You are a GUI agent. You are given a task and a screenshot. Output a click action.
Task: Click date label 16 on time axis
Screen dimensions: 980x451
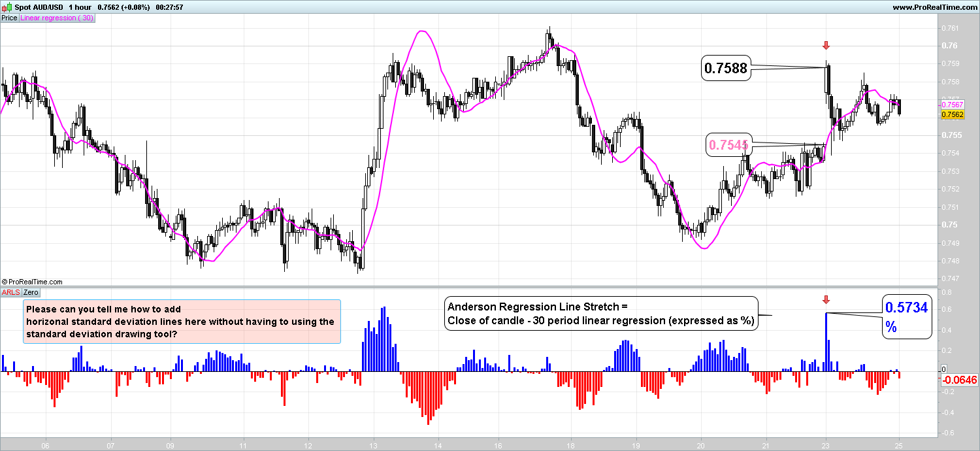click(498, 444)
